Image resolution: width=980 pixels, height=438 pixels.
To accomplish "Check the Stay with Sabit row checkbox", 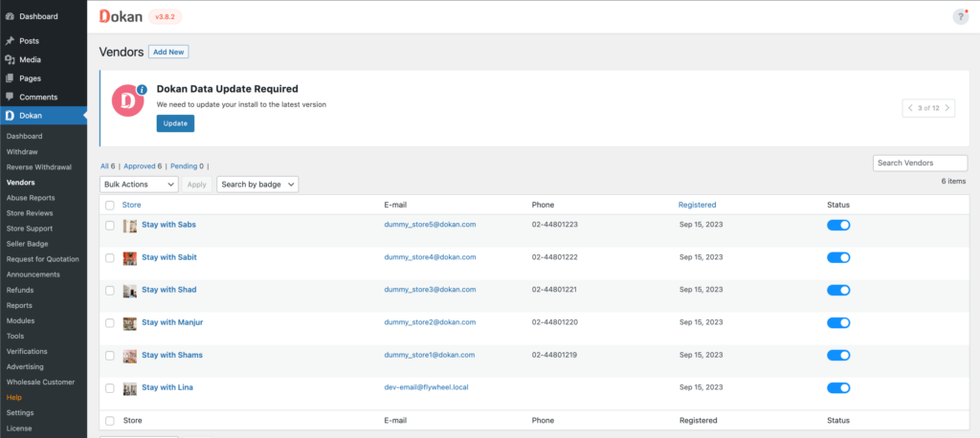I will point(110,258).
